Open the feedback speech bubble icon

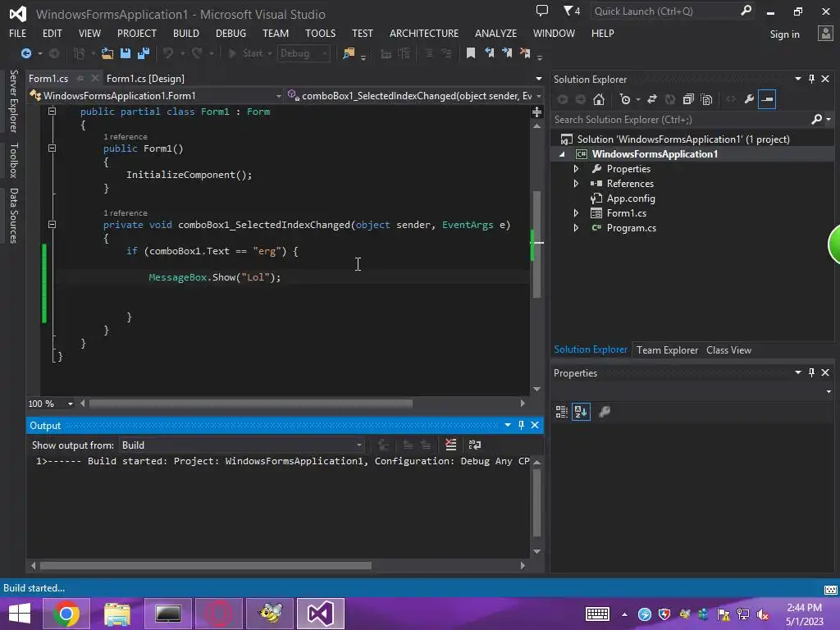click(x=542, y=11)
